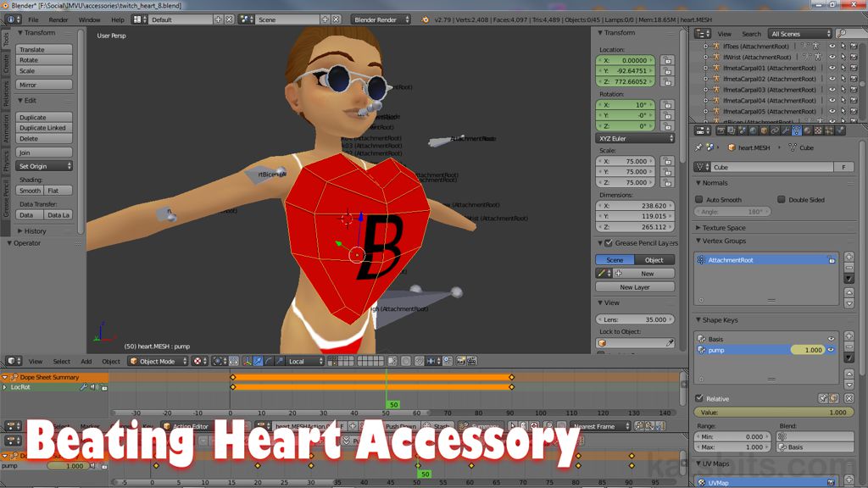Open the 3D viewport Select menu

61,361
